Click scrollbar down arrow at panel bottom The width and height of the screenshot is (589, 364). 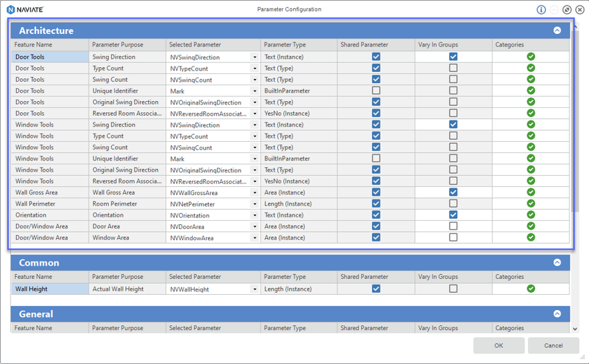point(574,329)
